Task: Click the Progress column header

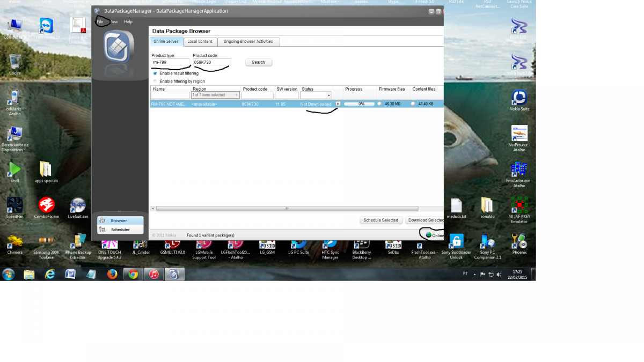Action: (x=354, y=89)
